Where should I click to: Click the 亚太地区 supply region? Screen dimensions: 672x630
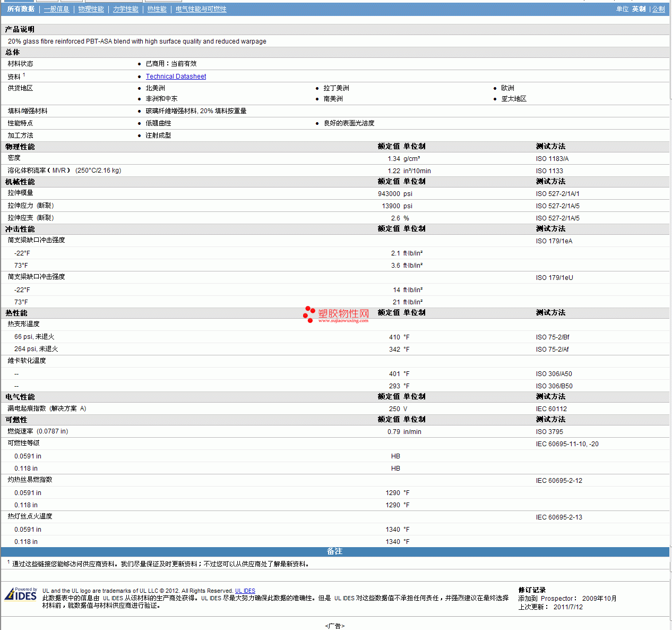514,99
